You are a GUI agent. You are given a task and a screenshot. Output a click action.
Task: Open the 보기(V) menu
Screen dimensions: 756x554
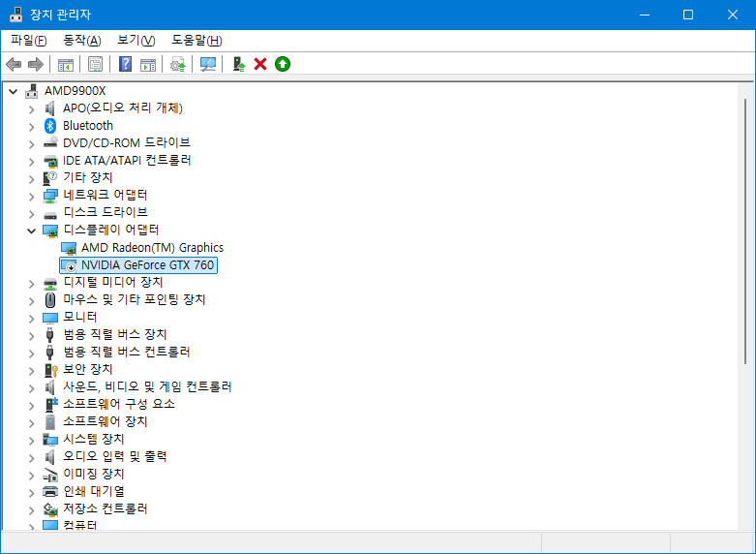[136, 41]
